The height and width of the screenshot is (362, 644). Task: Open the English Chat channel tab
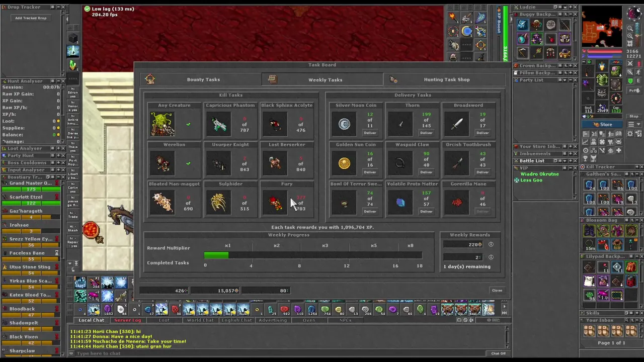[236, 320]
